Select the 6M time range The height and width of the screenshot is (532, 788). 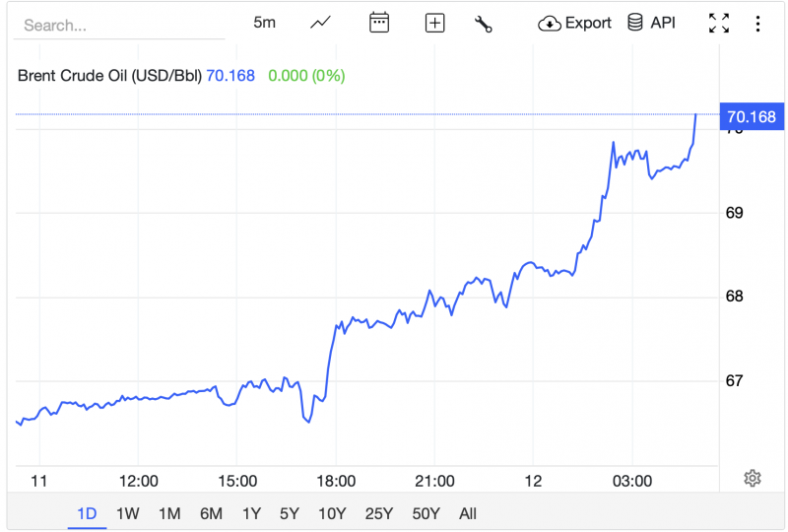click(x=211, y=513)
